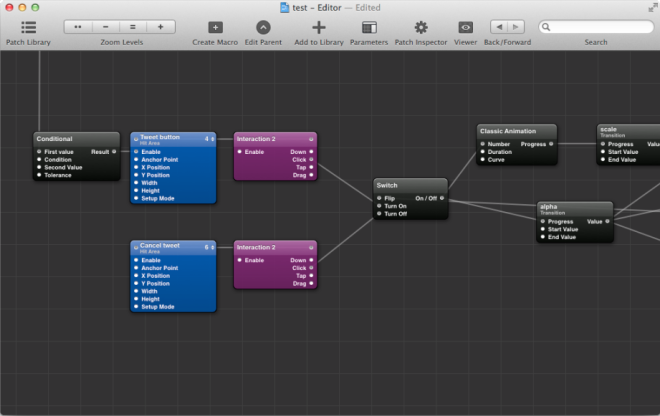
Task: Click the Conditional Result output port
Action: [x=114, y=152]
